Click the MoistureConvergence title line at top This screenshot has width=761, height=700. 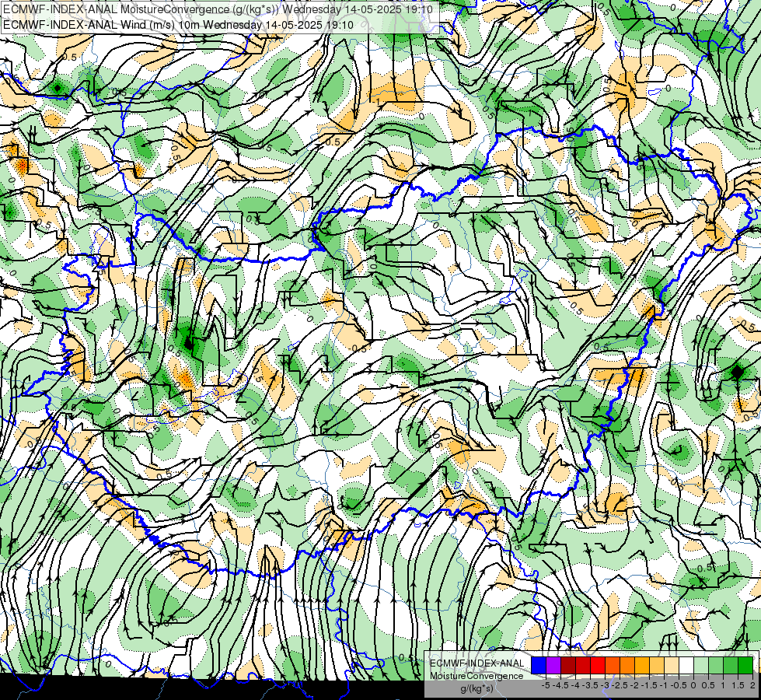(x=218, y=9)
